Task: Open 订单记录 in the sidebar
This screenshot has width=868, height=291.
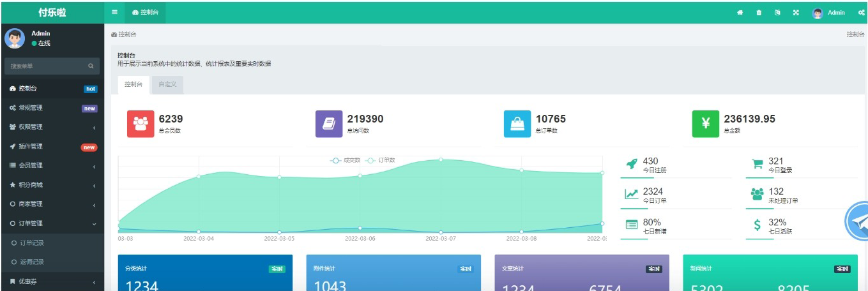Action: click(x=32, y=243)
